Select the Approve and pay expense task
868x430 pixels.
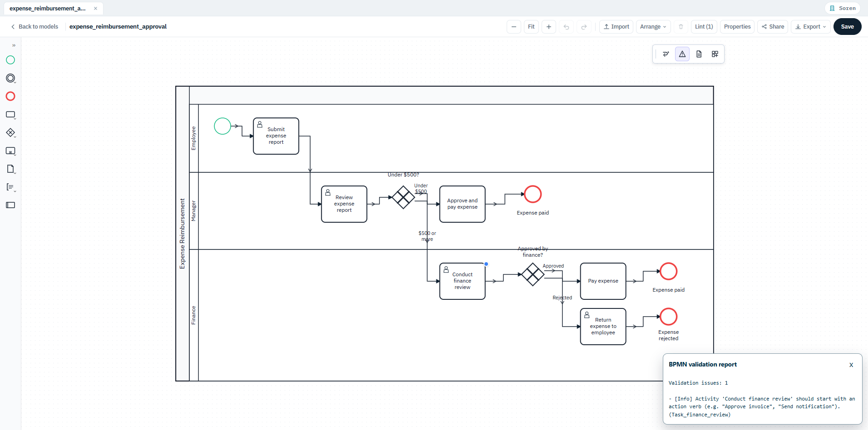click(x=463, y=204)
